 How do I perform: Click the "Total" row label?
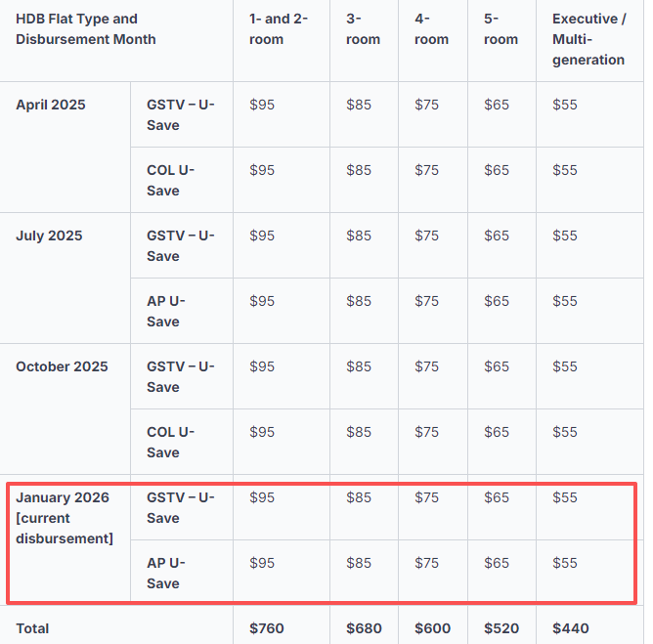[x=32, y=628]
